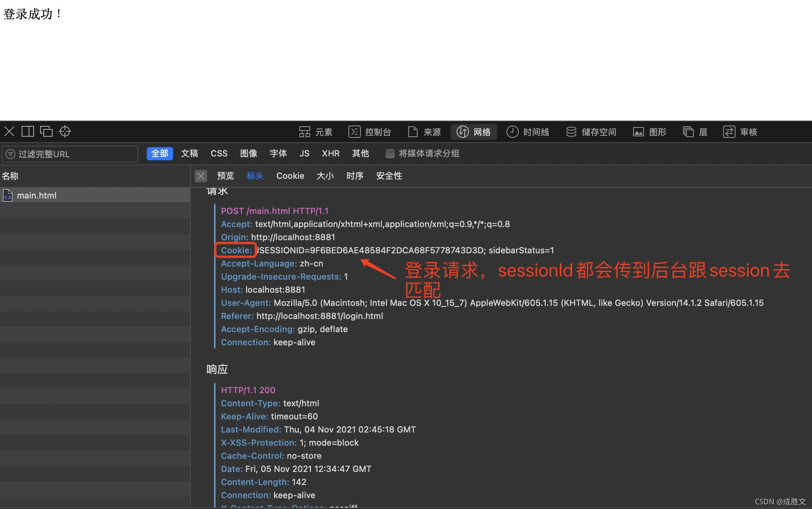This screenshot has height=509, width=812.
Task: Click the Origin header value http://localhost:8881
Action: pyautogui.click(x=293, y=238)
